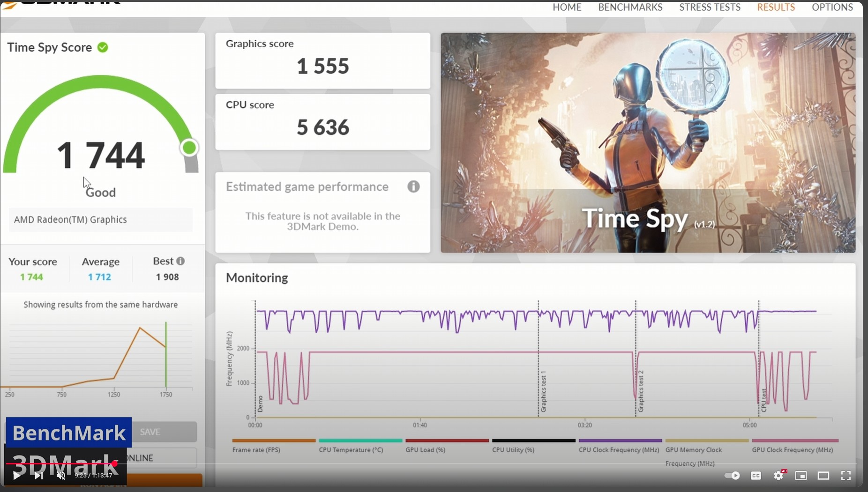Toggle the video autoplay switch
The image size is (868, 492).
tap(732, 476)
